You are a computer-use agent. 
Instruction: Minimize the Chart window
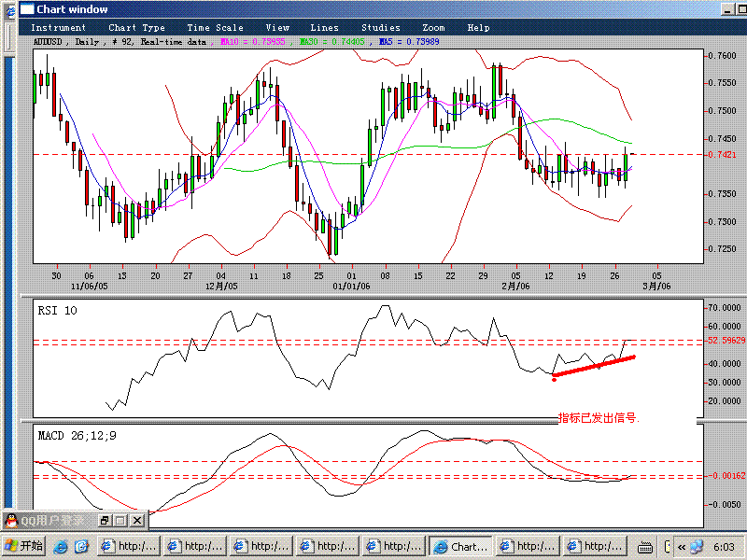pos(727,9)
